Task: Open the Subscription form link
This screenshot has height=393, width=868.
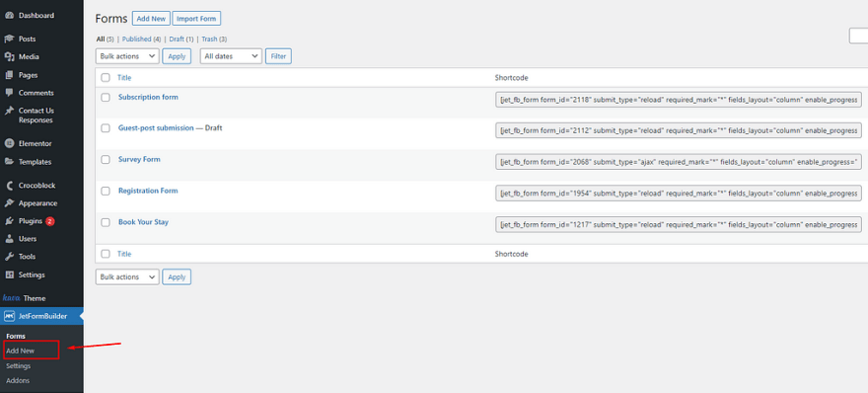Action: tap(148, 97)
